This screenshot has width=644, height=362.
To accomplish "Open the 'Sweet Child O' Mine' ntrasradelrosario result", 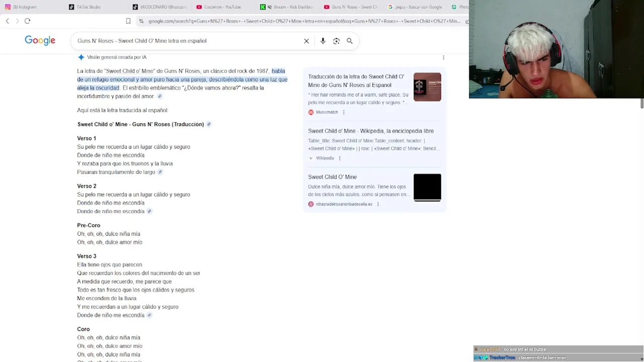I will (x=332, y=177).
